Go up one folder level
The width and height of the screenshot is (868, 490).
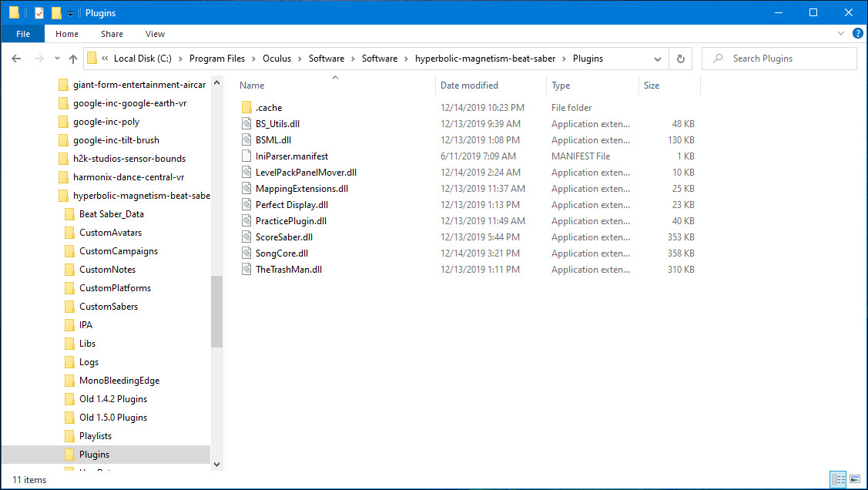[x=73, y=59]
